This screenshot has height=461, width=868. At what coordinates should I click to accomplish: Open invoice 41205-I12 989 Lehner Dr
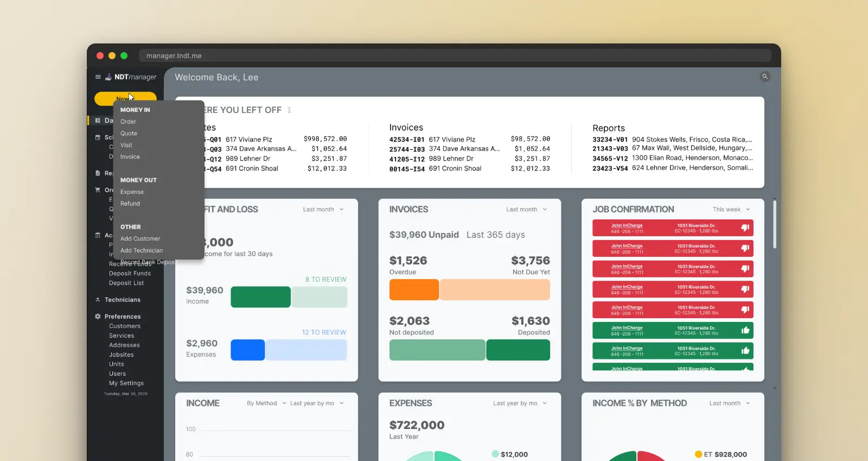click(469, 159)
